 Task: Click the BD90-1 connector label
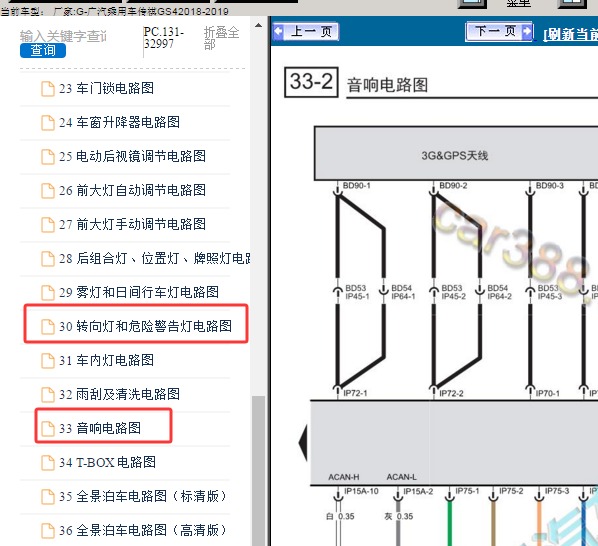point(357,186)
